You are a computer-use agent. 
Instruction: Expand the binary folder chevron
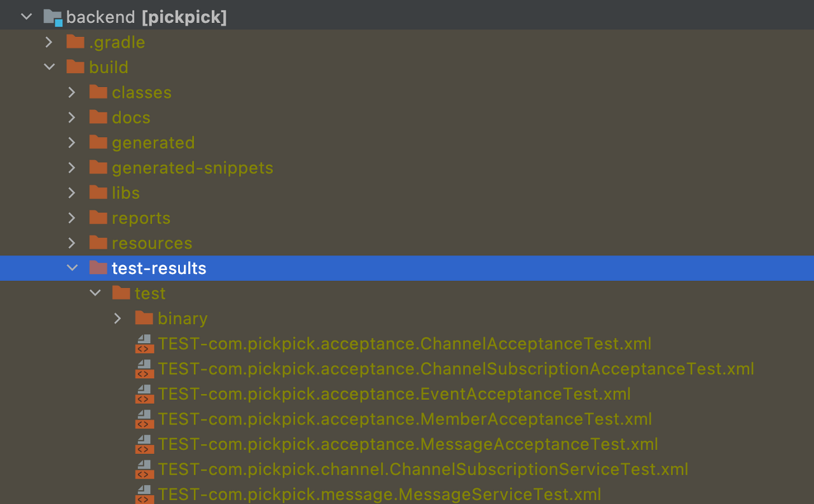click(x=118, y=318)
